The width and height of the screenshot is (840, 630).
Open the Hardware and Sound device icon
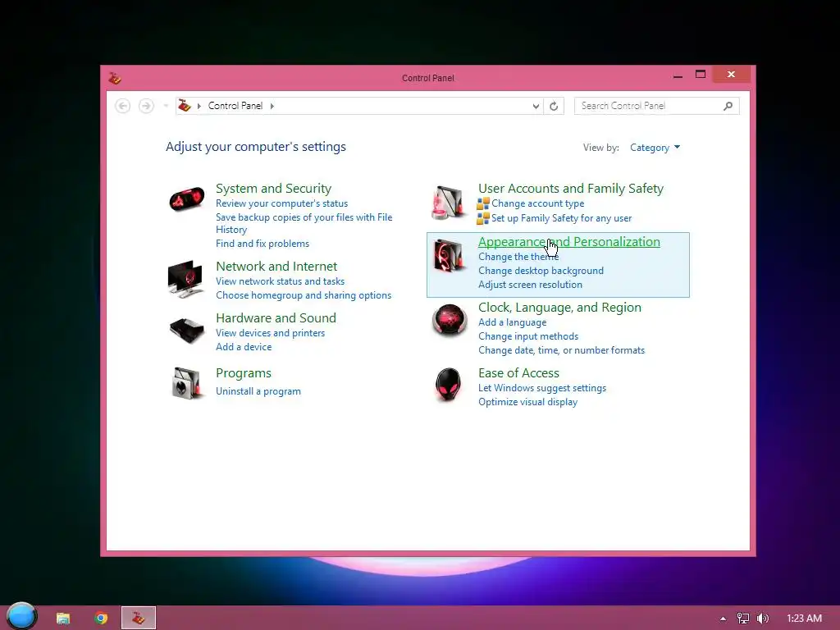point(186,331)
